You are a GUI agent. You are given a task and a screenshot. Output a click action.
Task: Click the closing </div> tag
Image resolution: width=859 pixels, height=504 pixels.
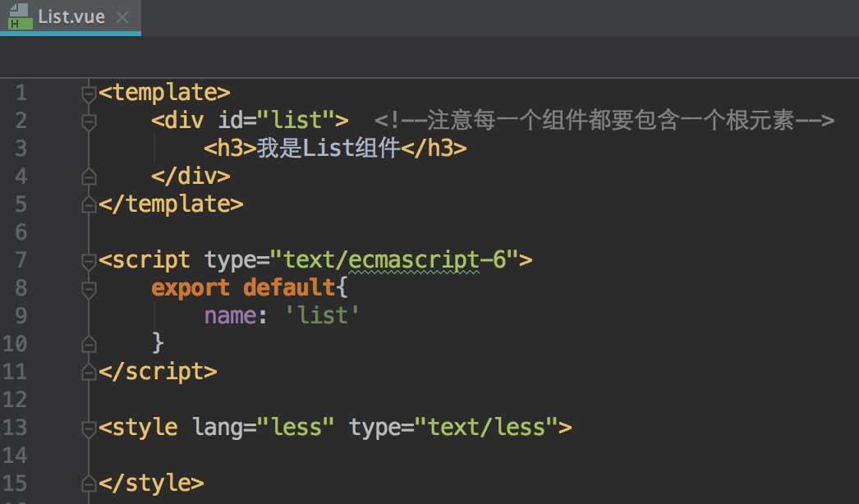pyautogui.click(x=191, y=176)
